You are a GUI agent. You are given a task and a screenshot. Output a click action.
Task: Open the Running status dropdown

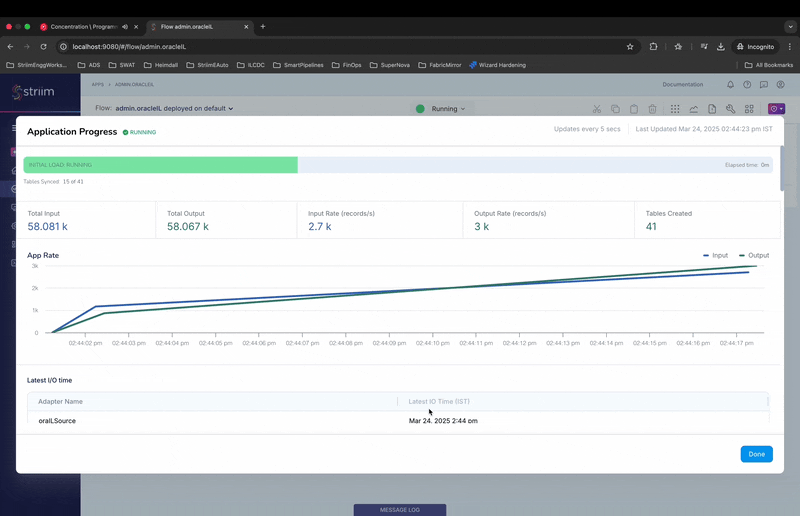(x=442, y=109)
